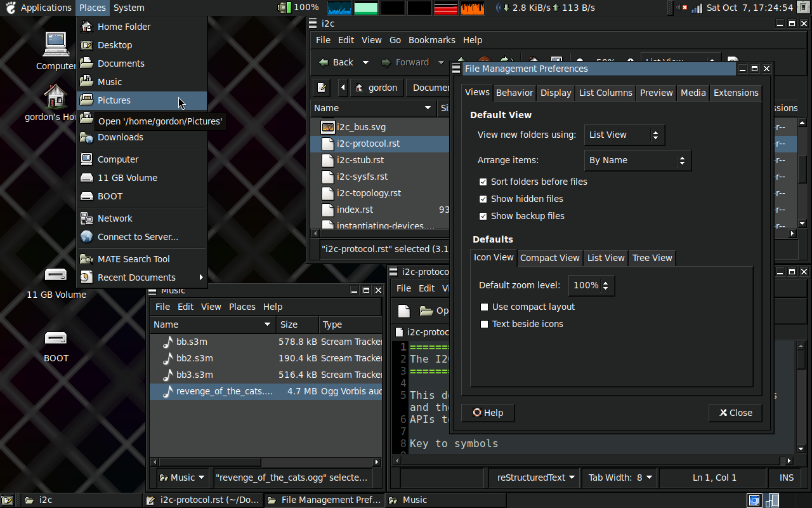
Task: Open the Forward history dropdown arrow
Action: [x=442, y=62]
